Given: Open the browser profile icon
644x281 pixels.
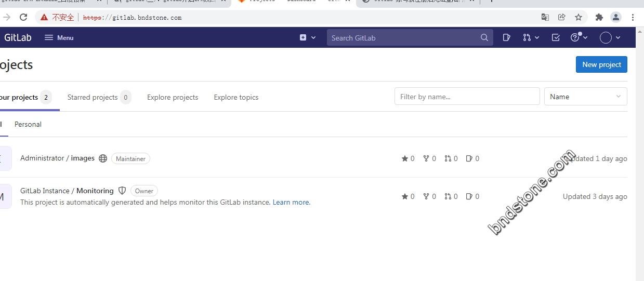Looking at the screenshot, I should click(x=615, y=17).
